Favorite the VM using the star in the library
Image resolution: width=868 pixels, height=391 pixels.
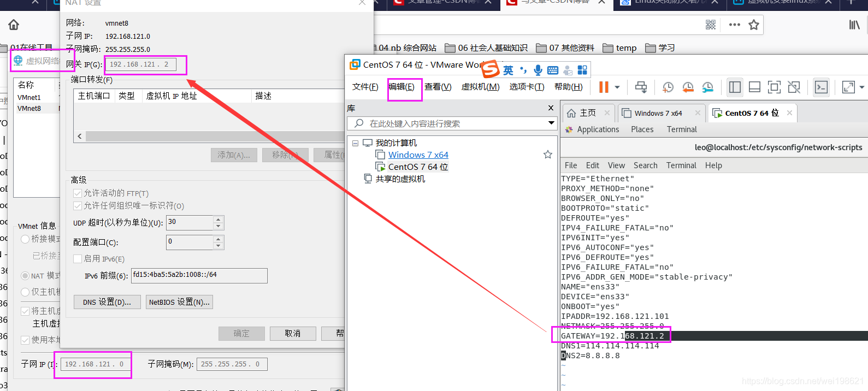(547, 155)
